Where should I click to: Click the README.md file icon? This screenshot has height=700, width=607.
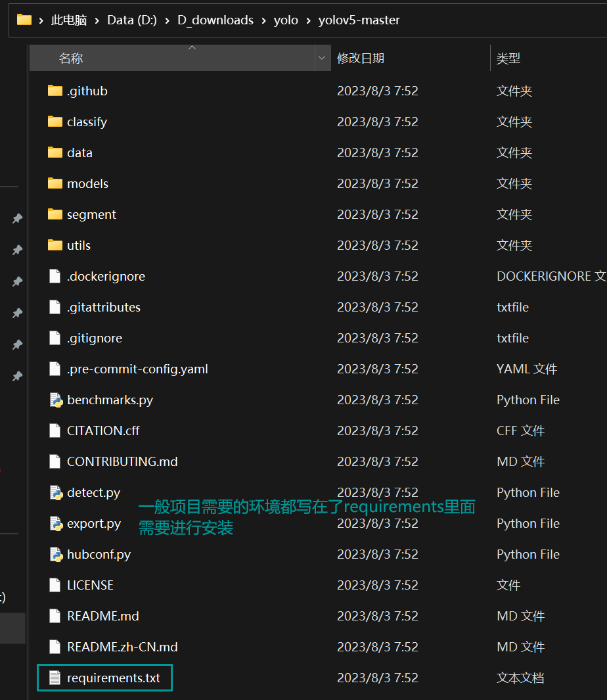(x=55, y=616)
